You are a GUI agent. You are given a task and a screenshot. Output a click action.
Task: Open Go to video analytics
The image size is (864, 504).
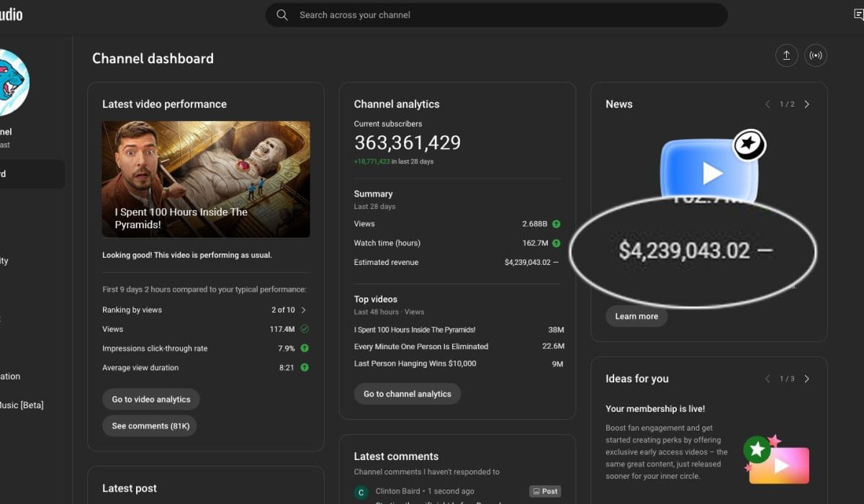point(151,400)
